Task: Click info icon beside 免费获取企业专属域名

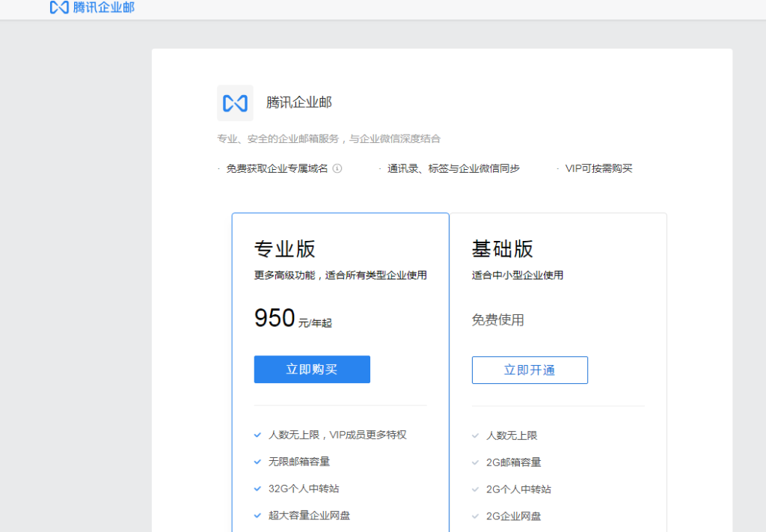Action: click(x=337, y=168)
